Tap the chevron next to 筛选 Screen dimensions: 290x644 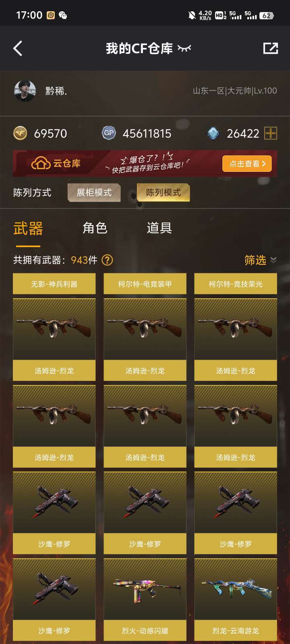pyautogui.click(x=273, y=260)
